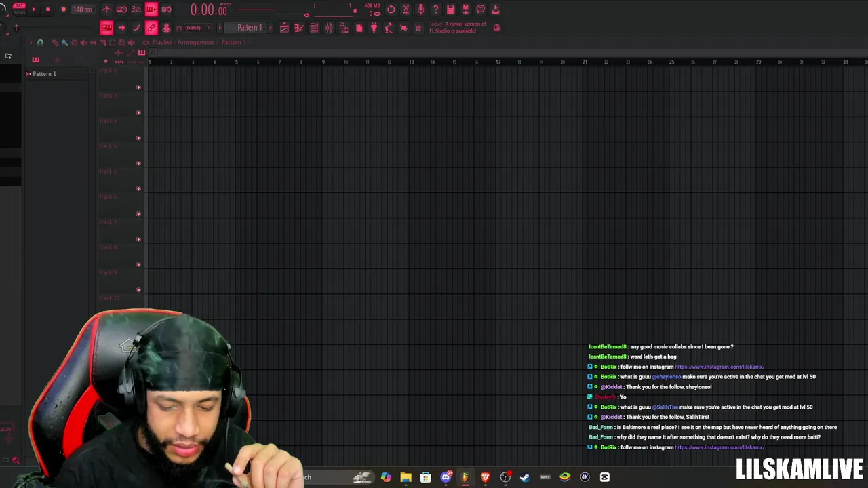Open the undo history circular arrow icon
The height and width of the screenshot is (488, 868).
[x=391, y=9]
